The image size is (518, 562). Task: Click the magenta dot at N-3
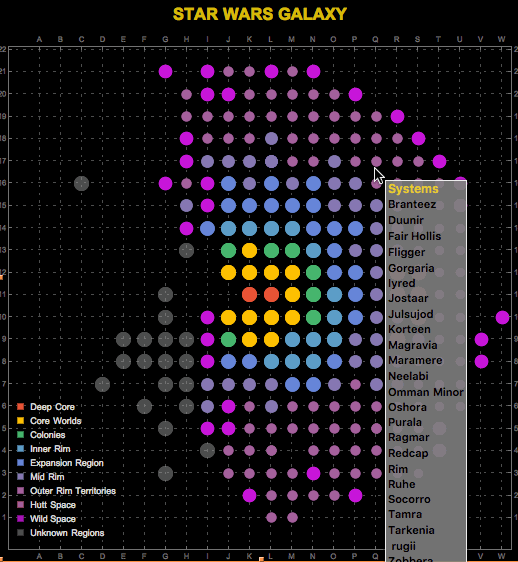(313, 473)
